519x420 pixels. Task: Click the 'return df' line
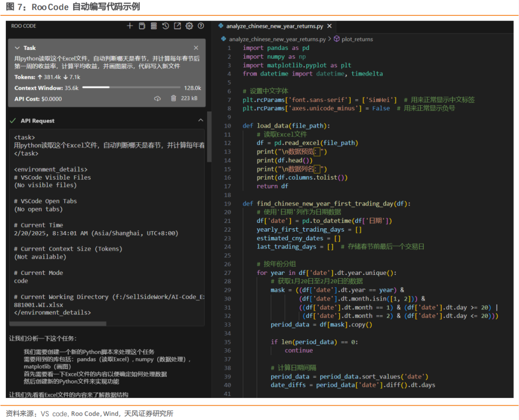tap(272, 186)
